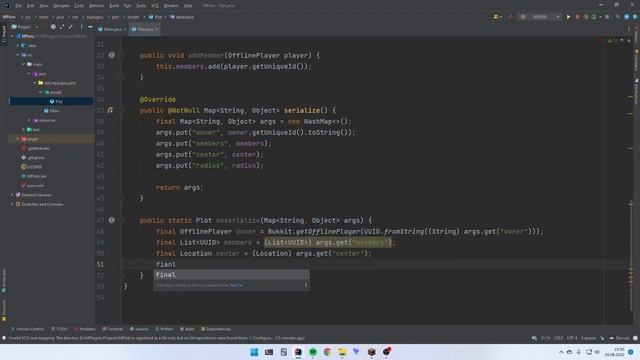Open the Edit menu
Viewport: 640px width, 360px height.
pos(31,6)
